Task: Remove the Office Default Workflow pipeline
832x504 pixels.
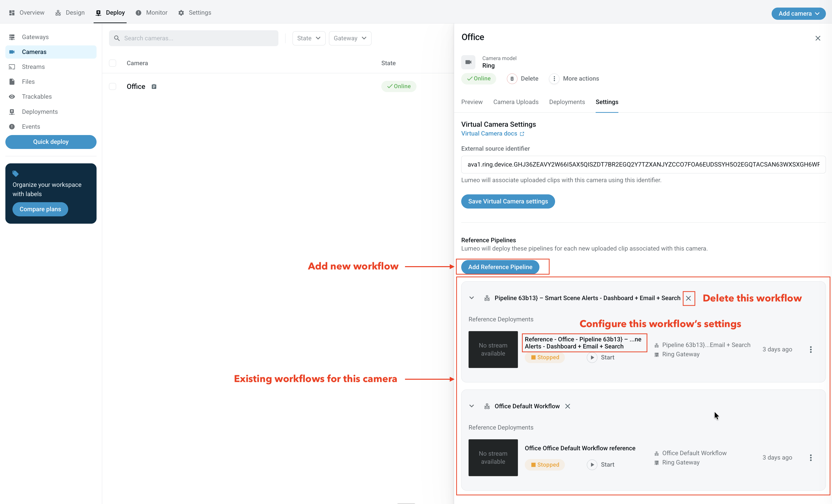Action: (x=568, y=406)
